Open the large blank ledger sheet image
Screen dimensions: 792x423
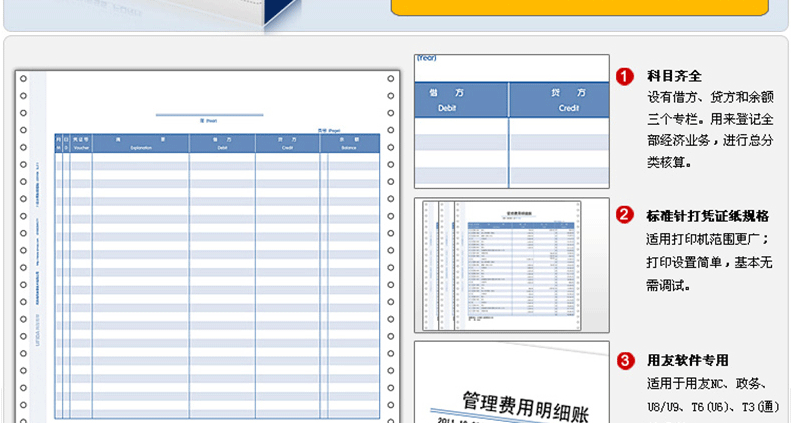tap(207, 247)
